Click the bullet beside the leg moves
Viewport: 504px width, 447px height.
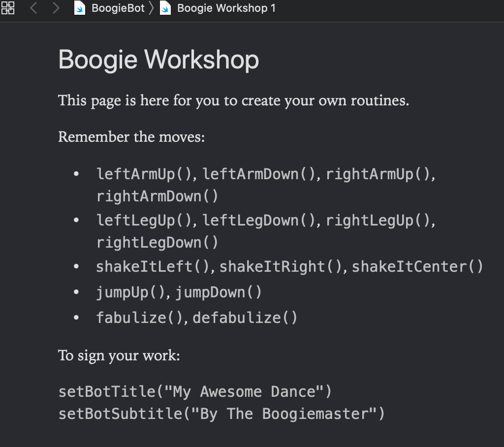click(76, 219)
